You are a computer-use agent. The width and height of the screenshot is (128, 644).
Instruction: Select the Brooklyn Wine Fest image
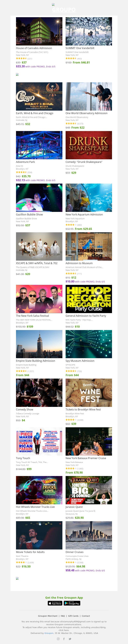89,393
